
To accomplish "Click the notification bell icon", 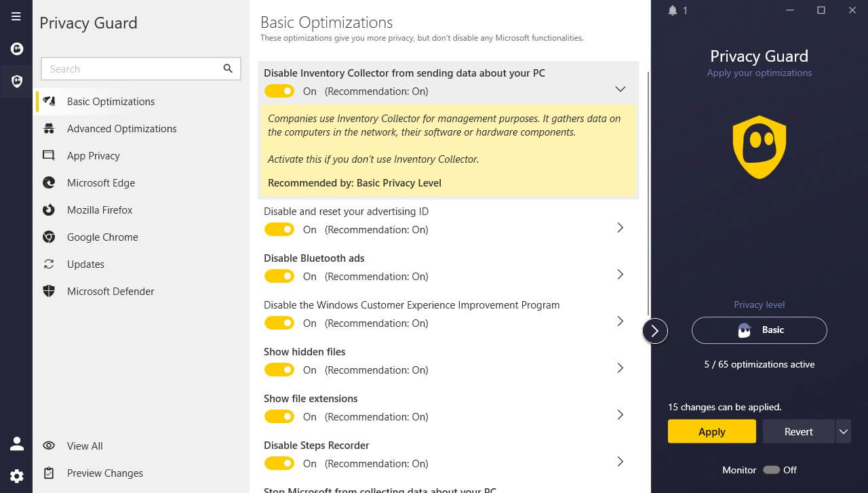I will [673, 11].
